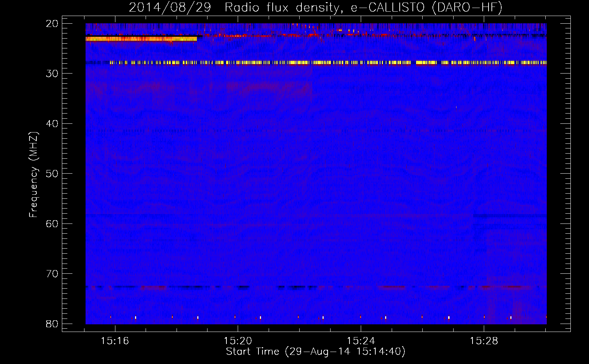Click the 60 MHz frequency tick label
Viewport: 589px width, 364px height.
pos(52,223)
